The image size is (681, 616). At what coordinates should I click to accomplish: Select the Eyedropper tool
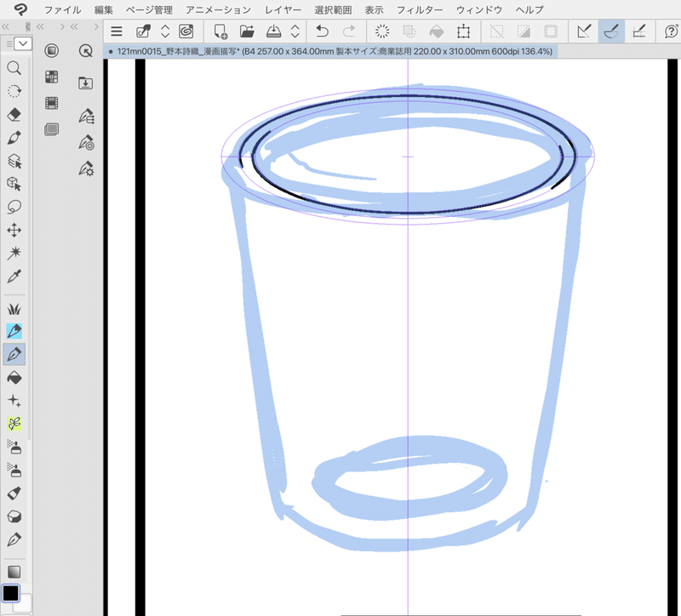coord(14,277)
